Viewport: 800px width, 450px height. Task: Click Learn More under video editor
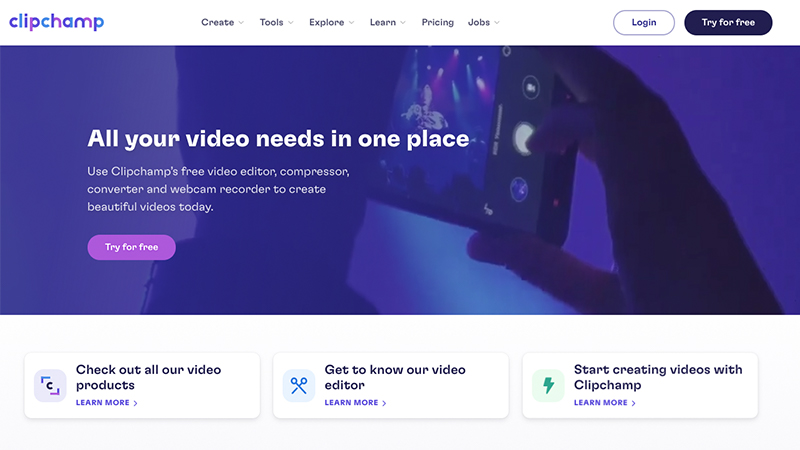point(356,403)
